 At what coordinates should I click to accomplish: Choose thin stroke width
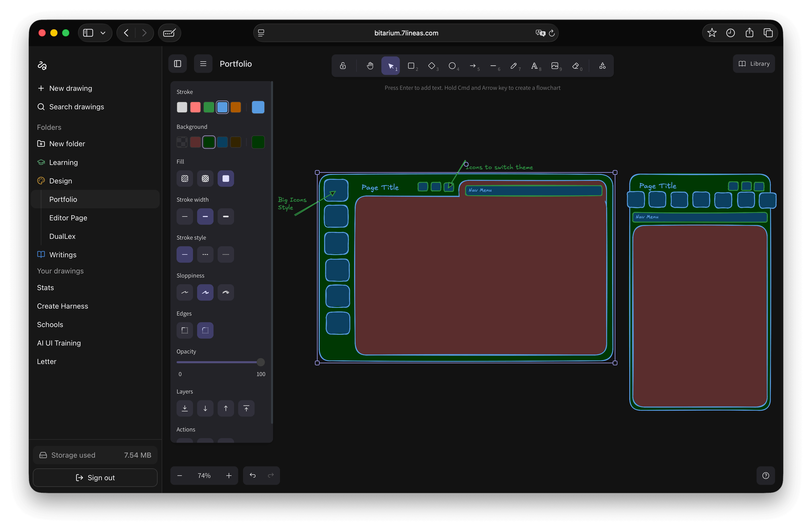coord(185,217)
